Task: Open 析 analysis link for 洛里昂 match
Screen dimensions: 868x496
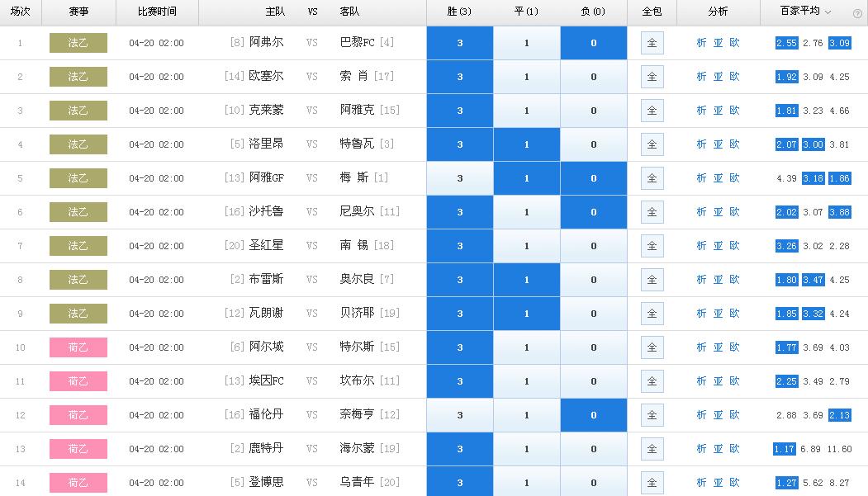Action: [701, 144]
